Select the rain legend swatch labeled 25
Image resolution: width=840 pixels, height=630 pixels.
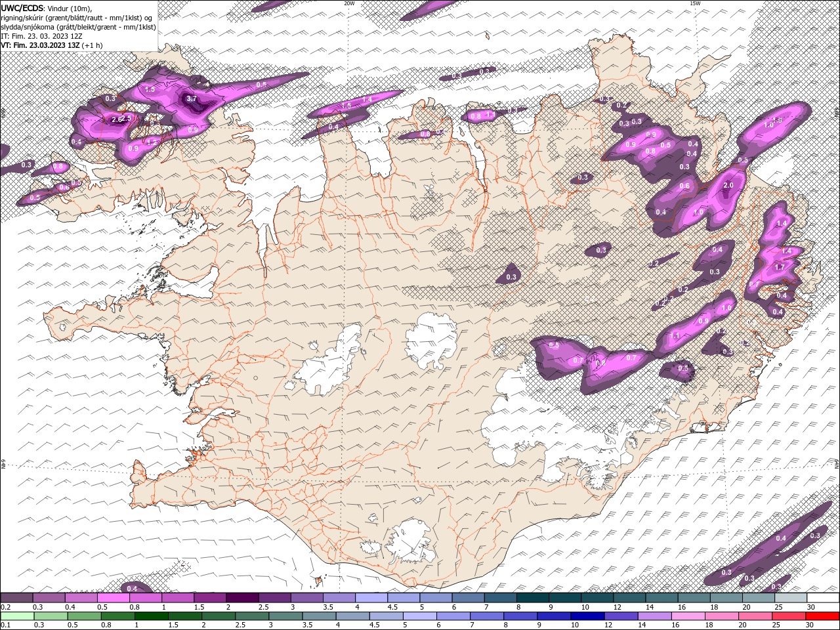coord(789,616)
